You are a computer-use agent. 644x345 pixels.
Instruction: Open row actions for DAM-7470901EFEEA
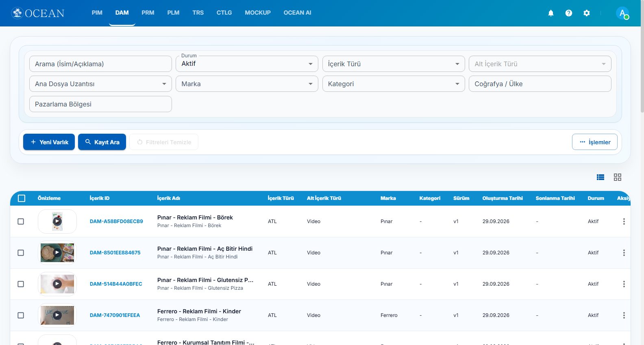pyautogui.click(x=624, y=315)
